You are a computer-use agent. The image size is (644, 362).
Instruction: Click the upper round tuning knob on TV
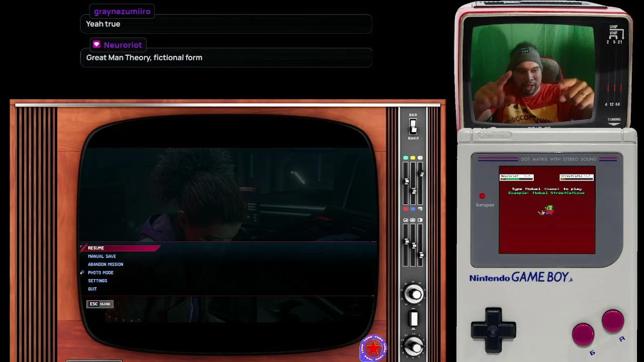[414, 294]
